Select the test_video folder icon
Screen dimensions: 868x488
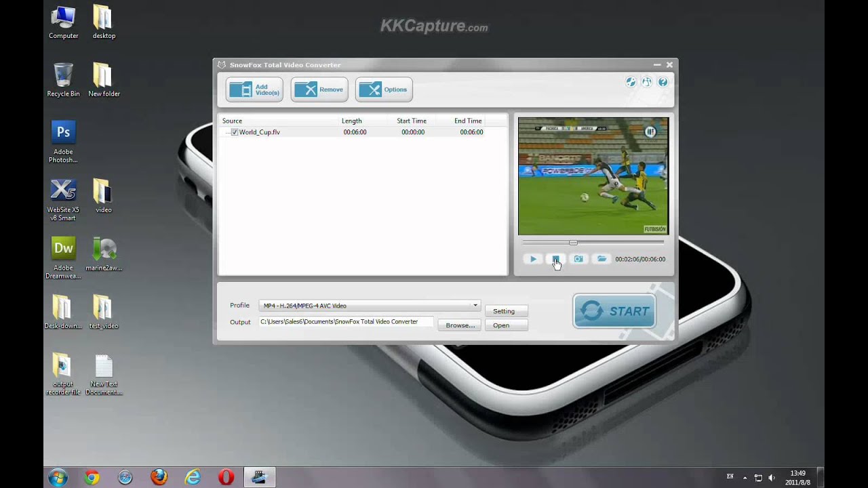104,312
